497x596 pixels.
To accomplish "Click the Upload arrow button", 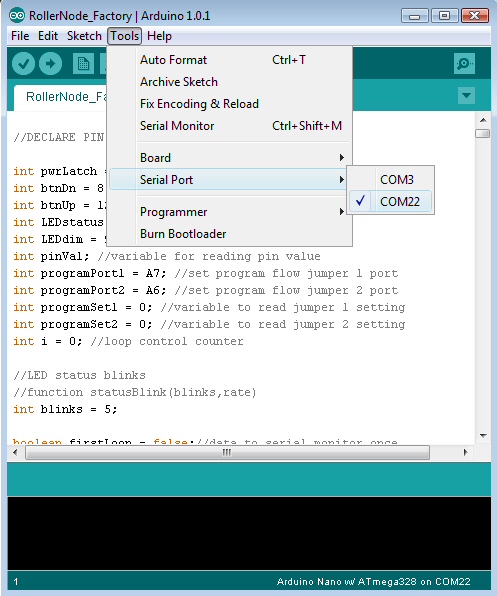I will pos(51,63).
